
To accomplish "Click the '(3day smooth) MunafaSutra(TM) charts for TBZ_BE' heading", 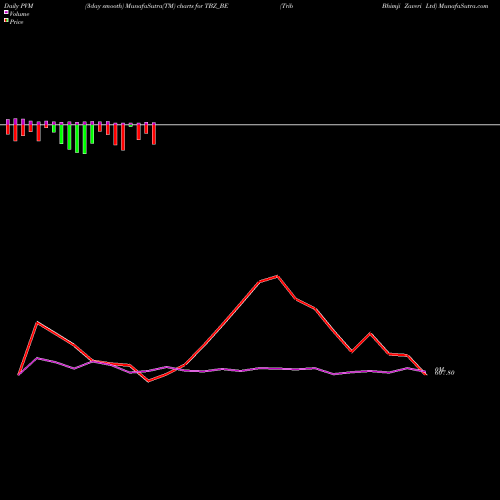I will coord(157,6).
